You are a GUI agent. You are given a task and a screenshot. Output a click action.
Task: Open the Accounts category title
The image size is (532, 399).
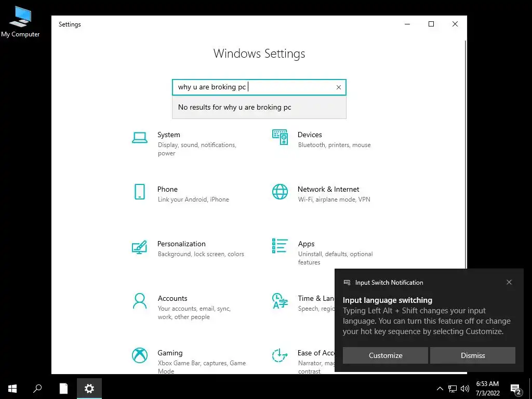tap(172, 299)
